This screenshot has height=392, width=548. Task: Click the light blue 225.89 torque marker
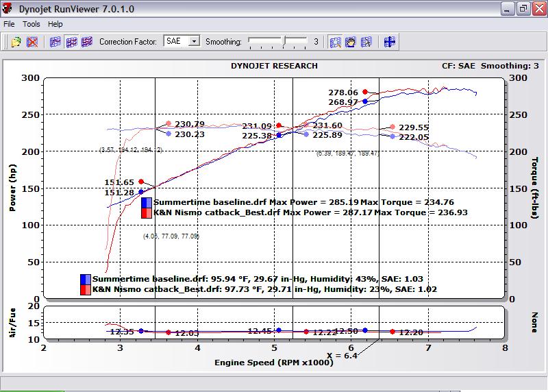[306, 134]
